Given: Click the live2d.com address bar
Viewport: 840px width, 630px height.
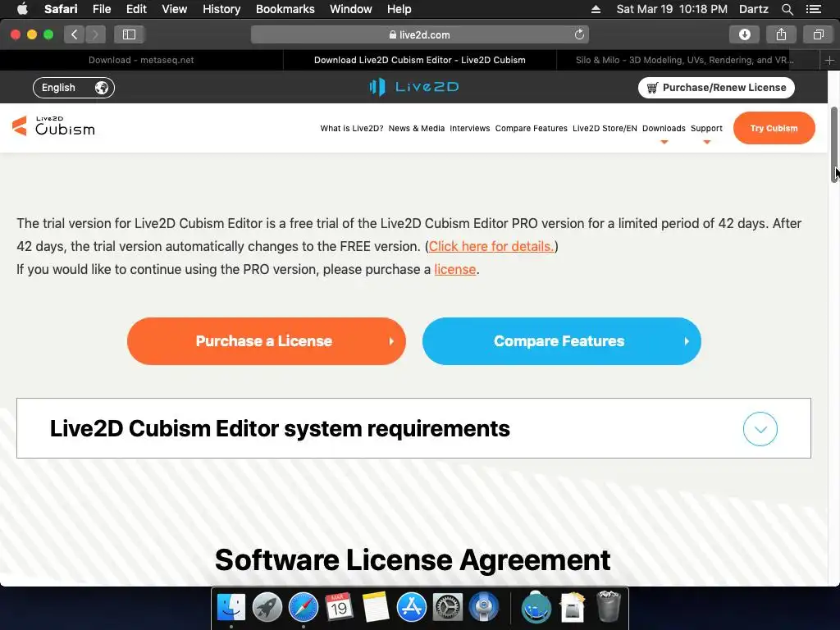Looking at the screenshot, I should point(419,34).
